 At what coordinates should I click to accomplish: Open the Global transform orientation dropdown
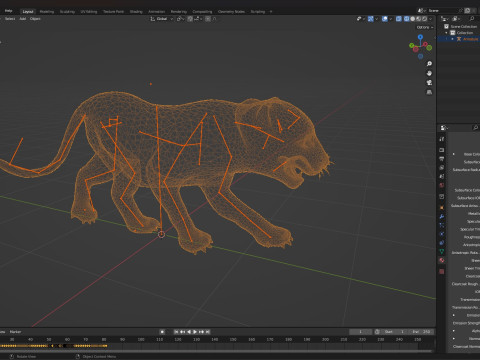[161, 19]
